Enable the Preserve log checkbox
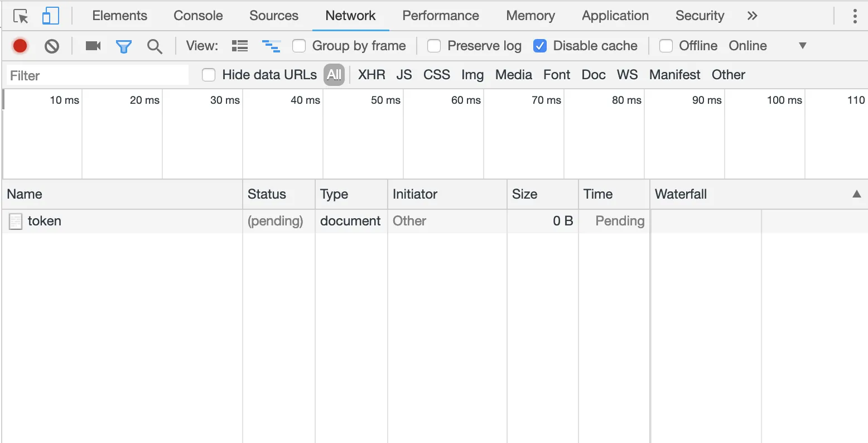The height and width of the screenshot is (443, 868). 434,46
